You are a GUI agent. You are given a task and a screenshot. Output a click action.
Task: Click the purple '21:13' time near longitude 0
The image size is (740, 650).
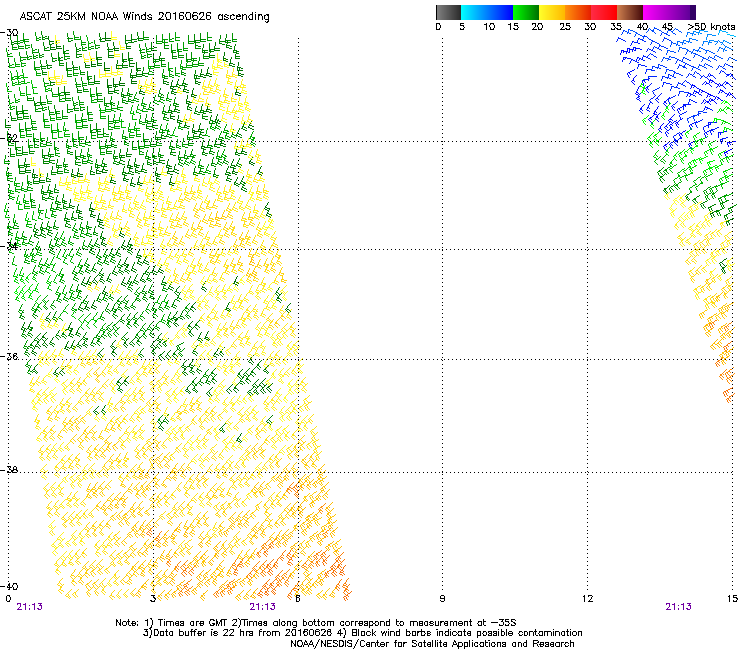(x=30, y=607)
